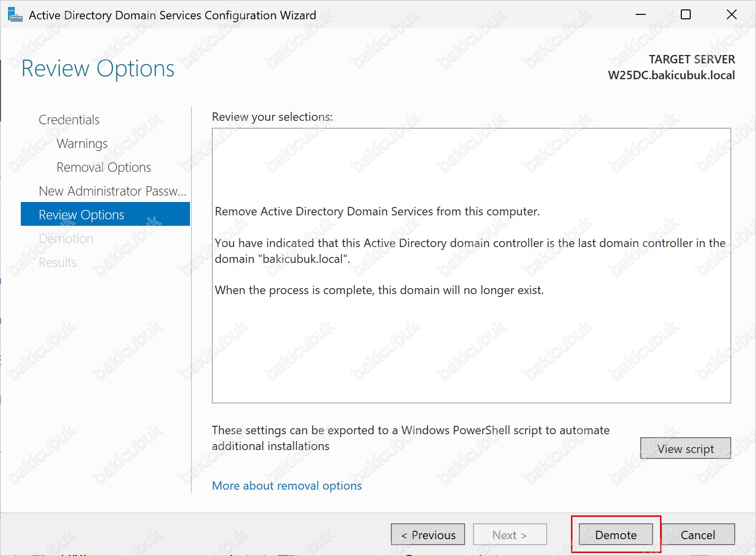The width and height of the screenshot is (756, 556).
Task: Click the 'Review your selections:' label
Action: 272,117
